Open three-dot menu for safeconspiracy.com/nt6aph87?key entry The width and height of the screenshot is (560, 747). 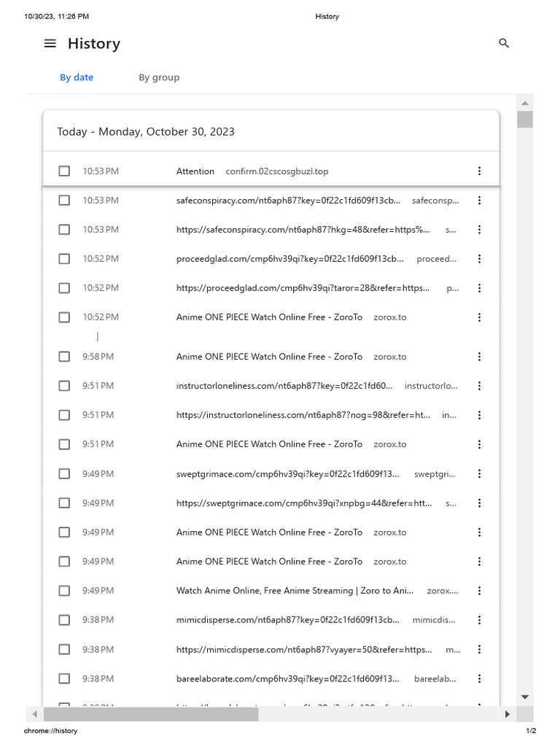coord(479,201)
